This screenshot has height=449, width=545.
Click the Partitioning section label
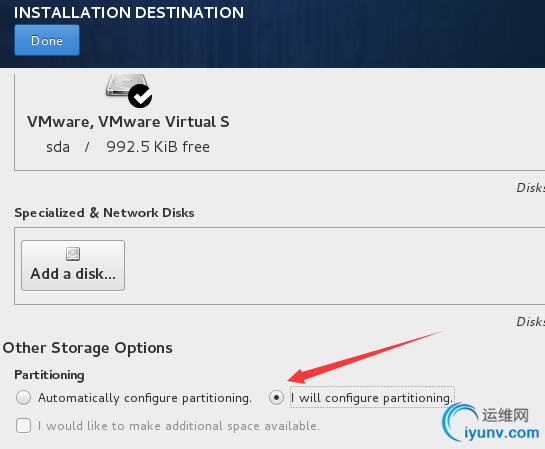(49, 375)
